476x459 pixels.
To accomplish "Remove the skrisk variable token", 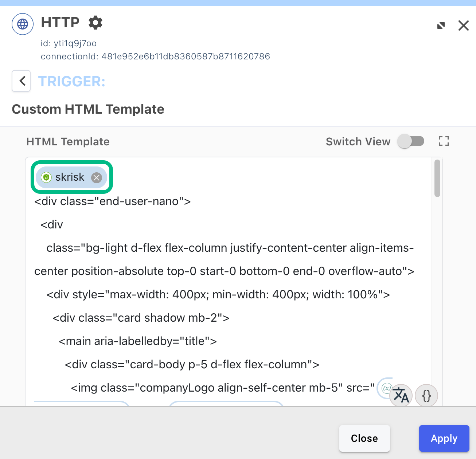I will (97, 177).
